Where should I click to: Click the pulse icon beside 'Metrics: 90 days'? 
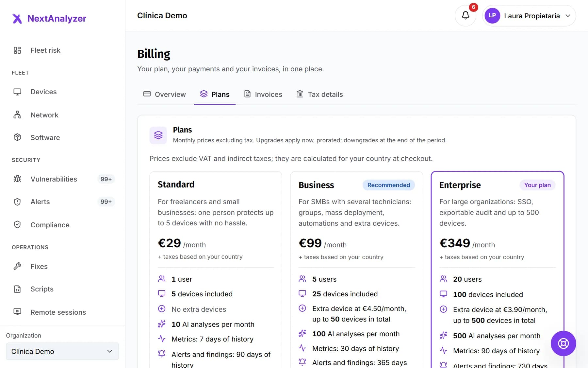[x=443, y=350]
